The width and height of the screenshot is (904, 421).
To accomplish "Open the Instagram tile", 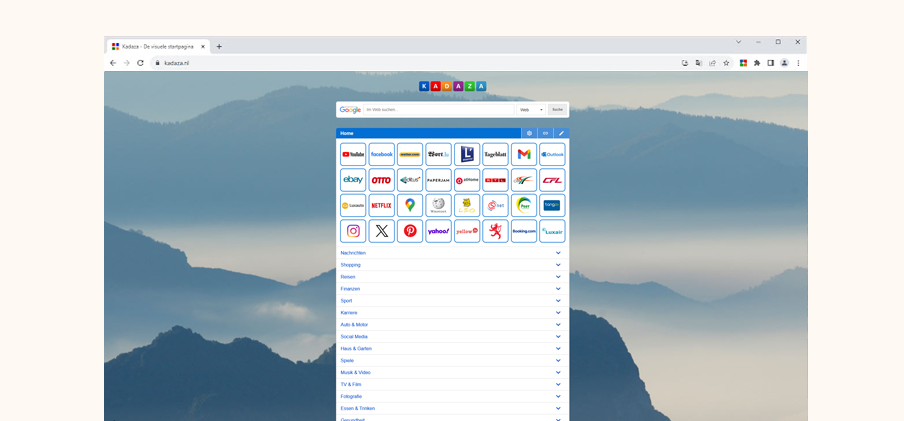I will click(x=353, y=231).
